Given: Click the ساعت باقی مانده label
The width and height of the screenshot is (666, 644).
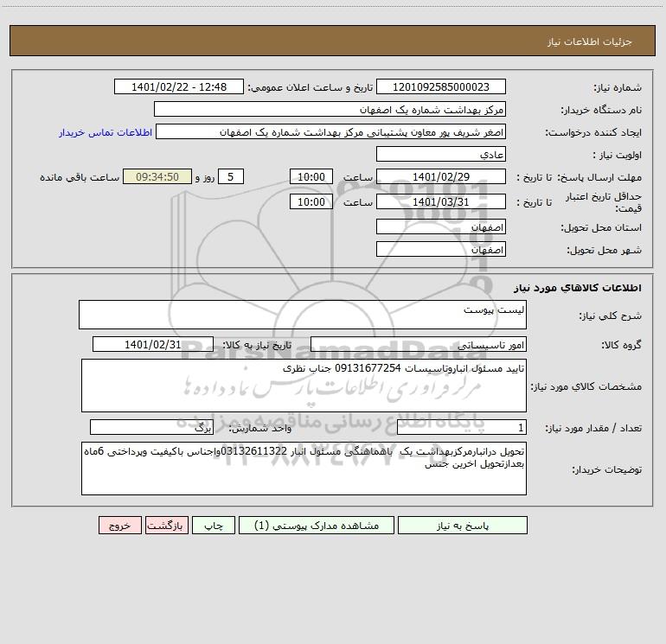Looking at the screenshot, I should tap(80, 177).
